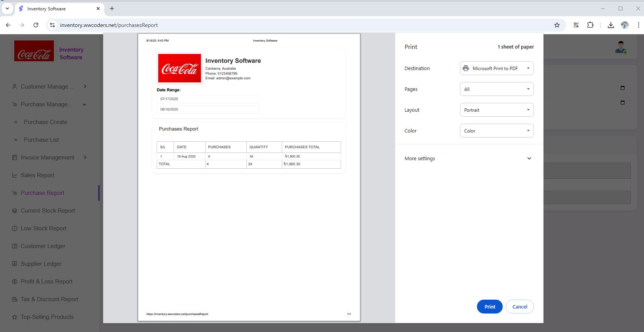The image size is (644, 332).
Task: Open the browser Downloads icon
Action: pyautogui.click(x=611, y=25)
